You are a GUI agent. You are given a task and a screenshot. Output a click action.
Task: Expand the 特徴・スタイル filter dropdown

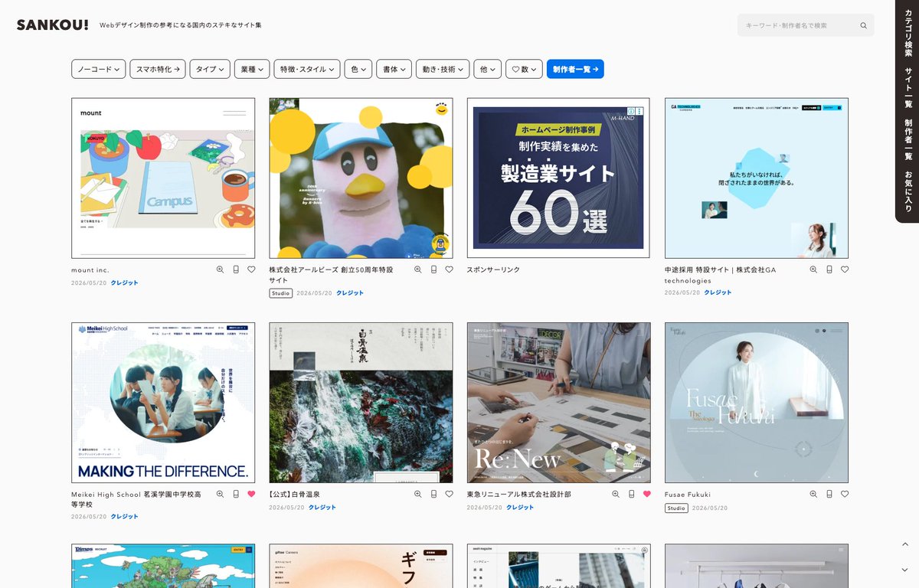(x=307, y=69)
